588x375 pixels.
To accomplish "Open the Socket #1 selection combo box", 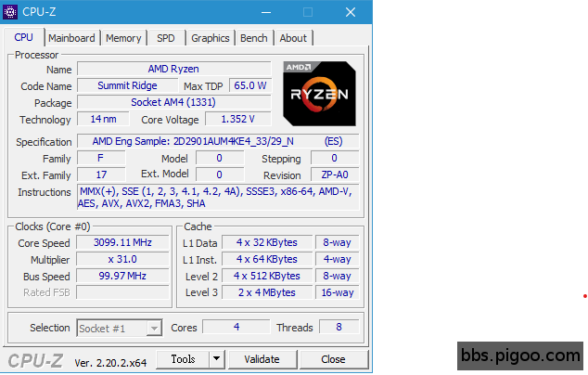I will (120, 329).
